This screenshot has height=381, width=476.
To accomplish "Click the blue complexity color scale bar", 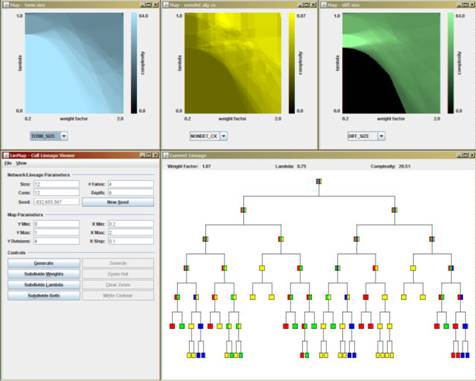I will 134,63.
